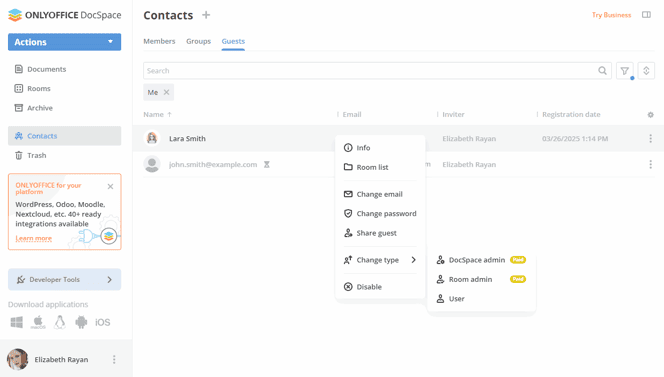Expand the Developer Tools section
Viewport: 664px width, 377px height.
tap(64, 280)
